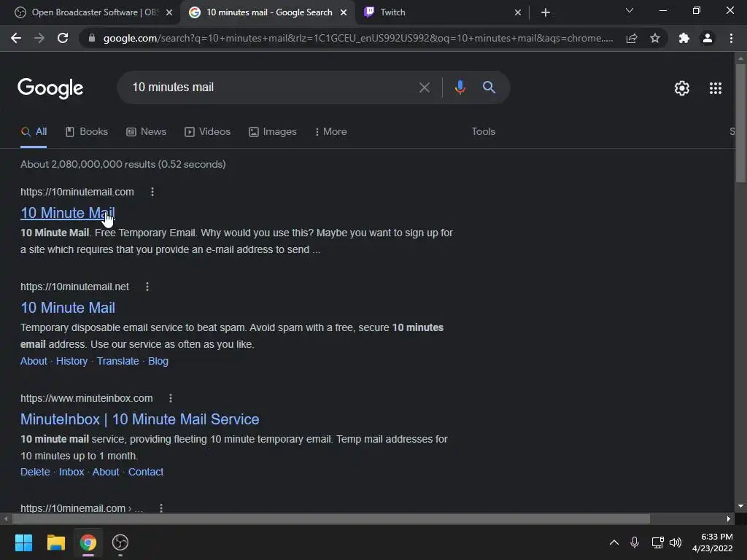The width and height of the screenshot is (747, 560).
Task: Switch to Books results
Action: [87, 132]
